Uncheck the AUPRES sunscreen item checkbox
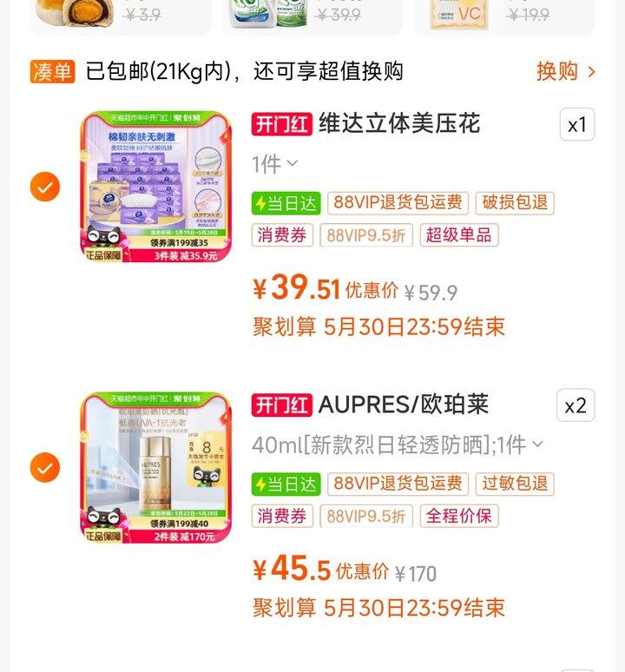This screenshot has height=672, width=625. (x=45, y=467)
